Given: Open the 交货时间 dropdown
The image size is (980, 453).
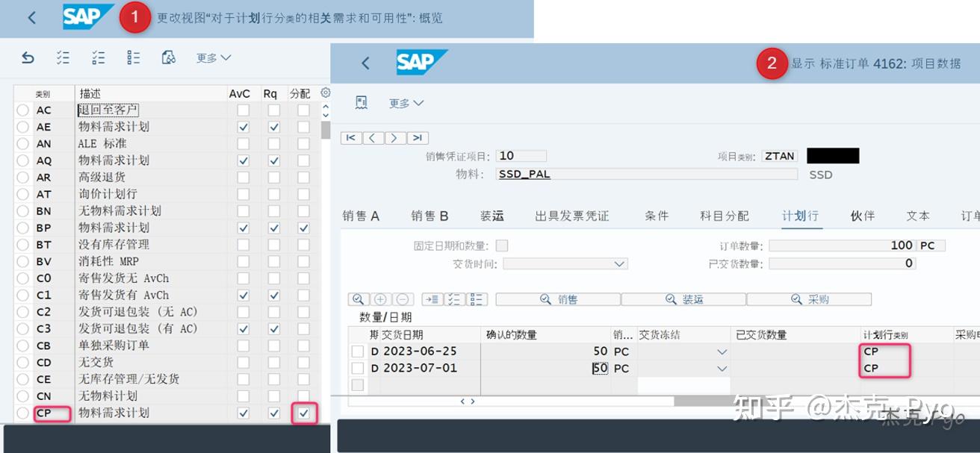Looking at the screenshot, I should 619,263.
